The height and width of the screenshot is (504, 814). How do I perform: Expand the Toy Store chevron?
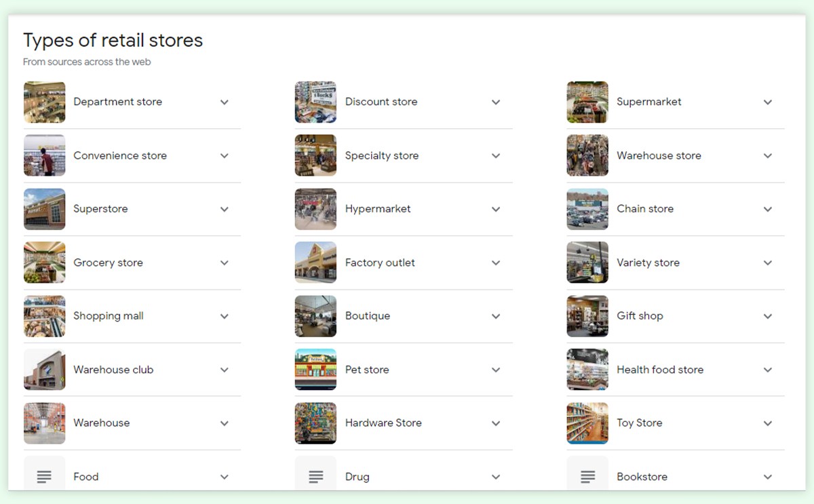(x=768, y=423)
